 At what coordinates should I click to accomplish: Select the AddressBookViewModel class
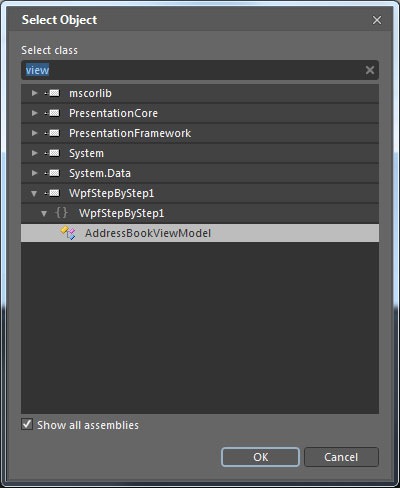200,233
